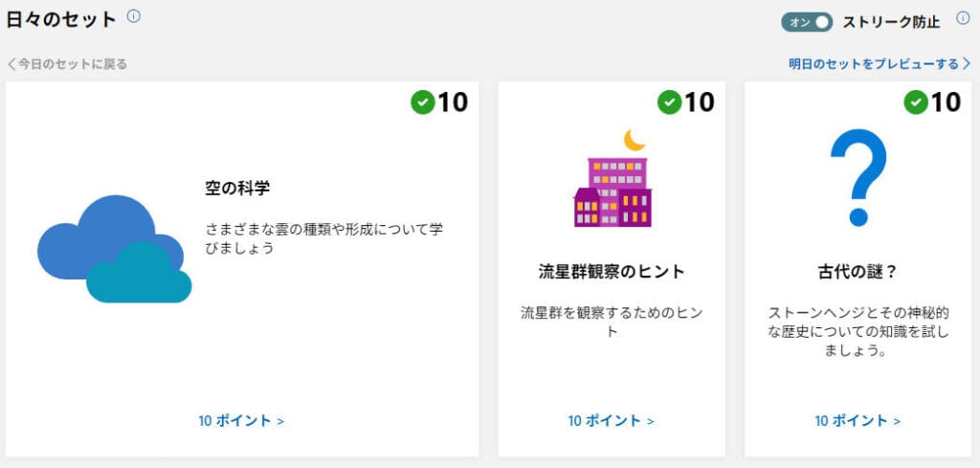Screen dimensions: 980x468
Task: Click the cloud types description text
Action: (x=324, y=239)
